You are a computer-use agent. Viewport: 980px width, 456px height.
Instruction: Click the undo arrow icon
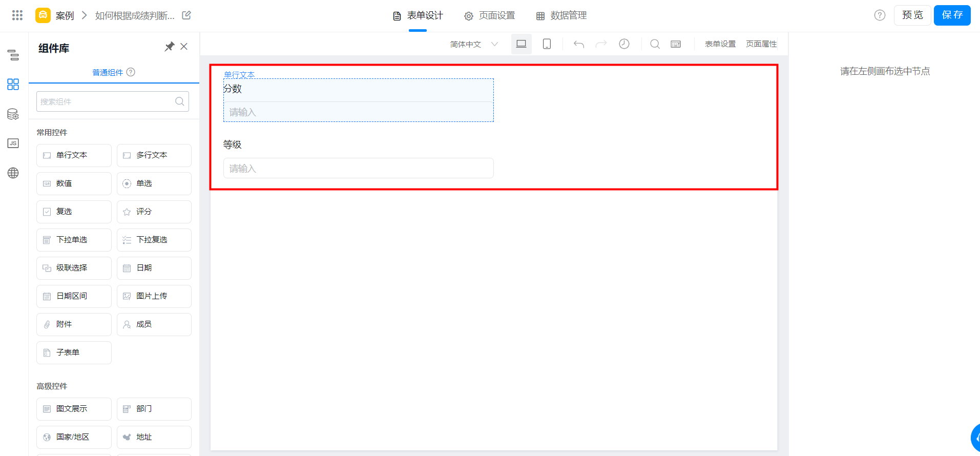579,44
